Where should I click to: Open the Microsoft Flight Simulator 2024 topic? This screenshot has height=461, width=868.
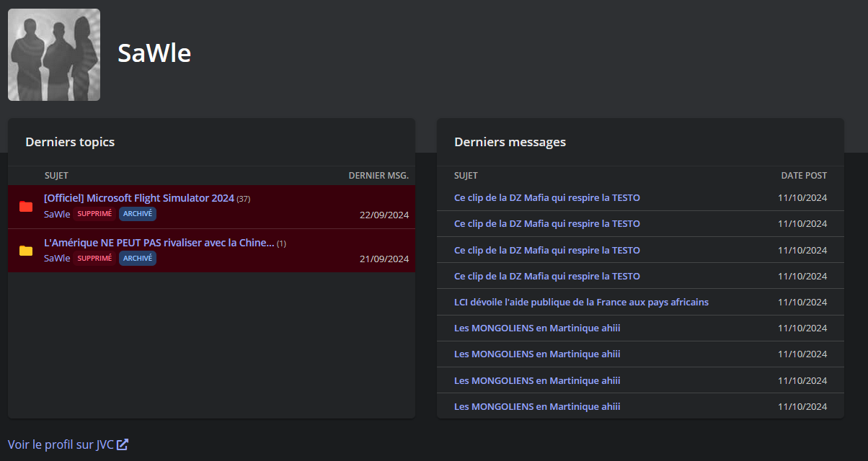point(139,198)
